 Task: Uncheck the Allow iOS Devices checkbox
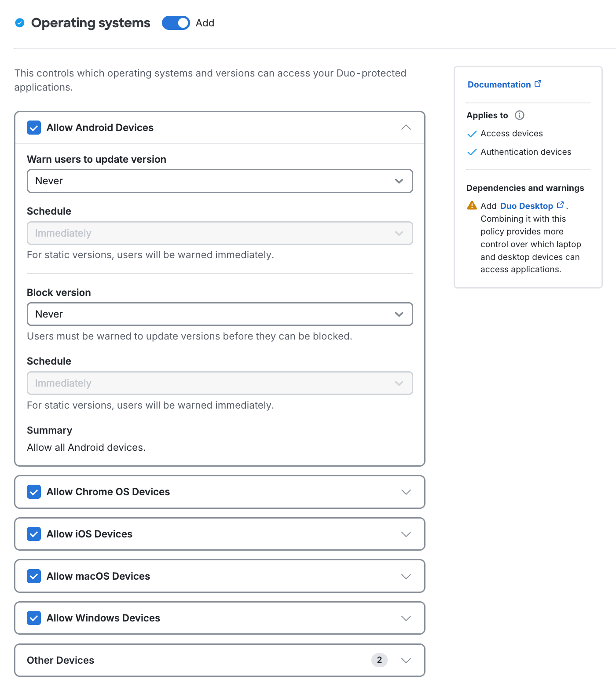click(34, 534)
